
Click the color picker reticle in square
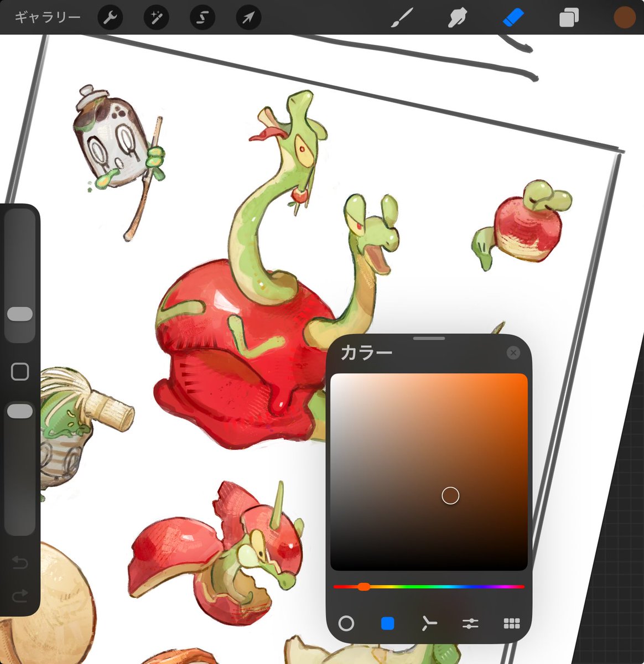coord(451,496)
